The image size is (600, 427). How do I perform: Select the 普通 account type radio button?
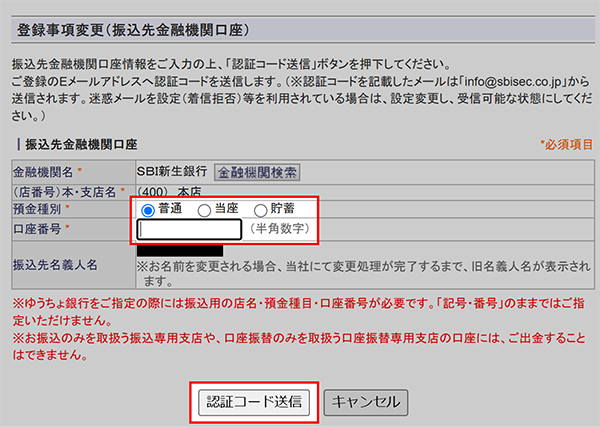pyautogui.click(x=148, y=210)
